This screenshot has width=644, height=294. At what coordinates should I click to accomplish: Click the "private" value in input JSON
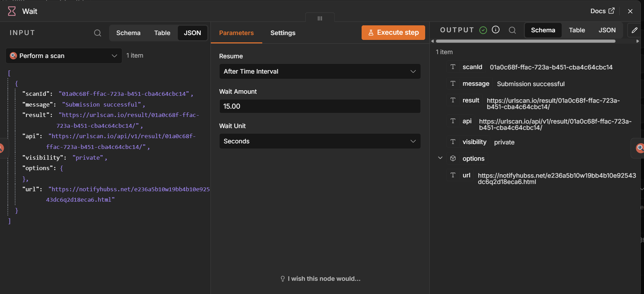(x=88, y=158)
